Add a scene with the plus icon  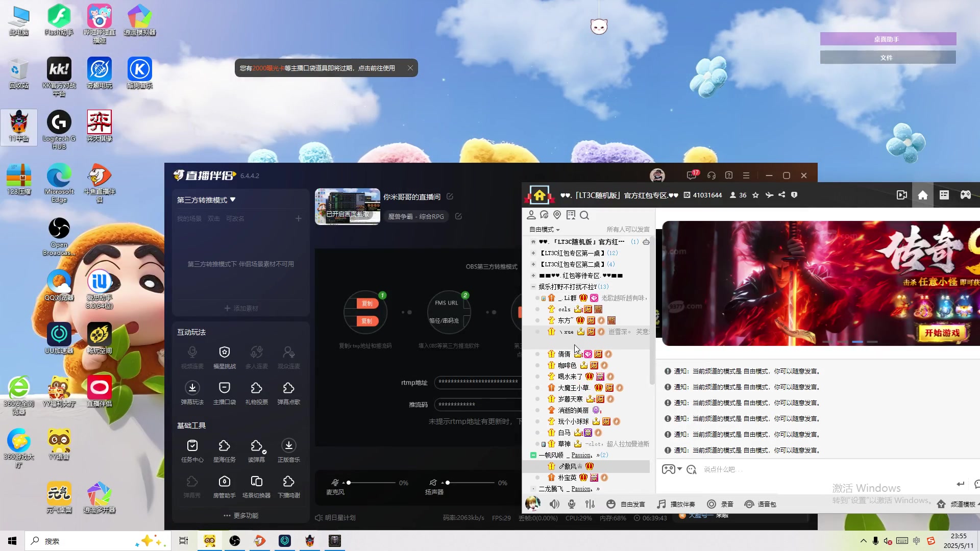298,218
